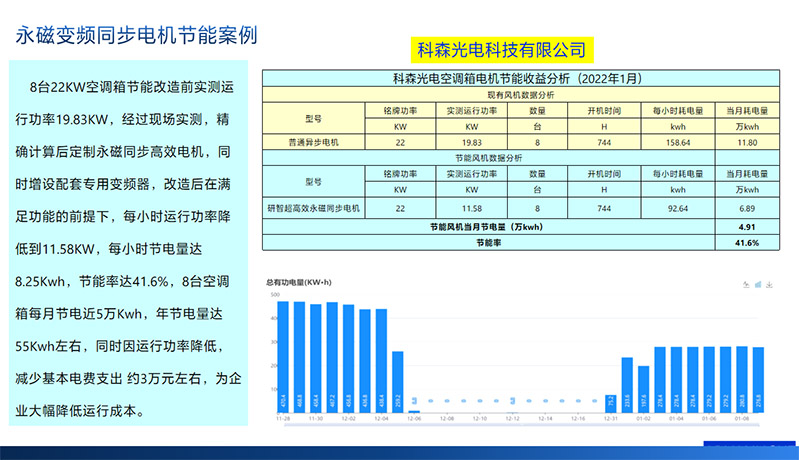Click the 280.8 bar near 01-08
Image resolution: width=799 pixels, height=460 pixels.
coord(741,380)
